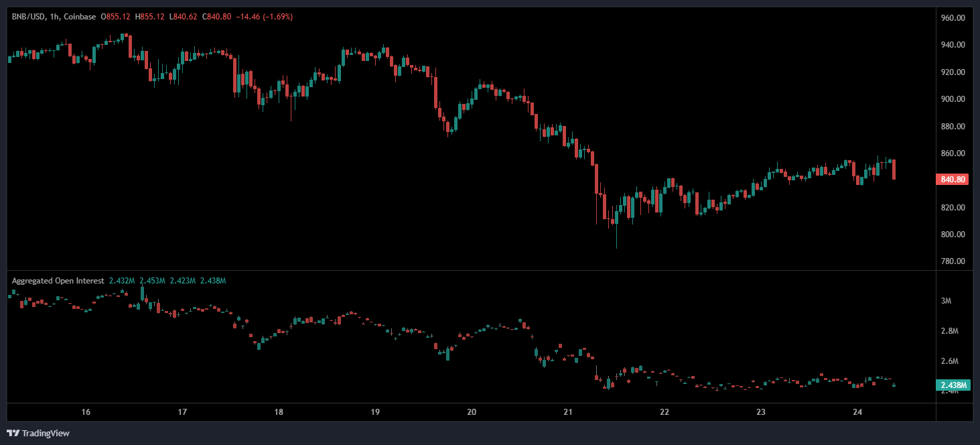This screenshot has width=980, height=445.
Task: Click the TradingView logo icon
Action: 13,433
